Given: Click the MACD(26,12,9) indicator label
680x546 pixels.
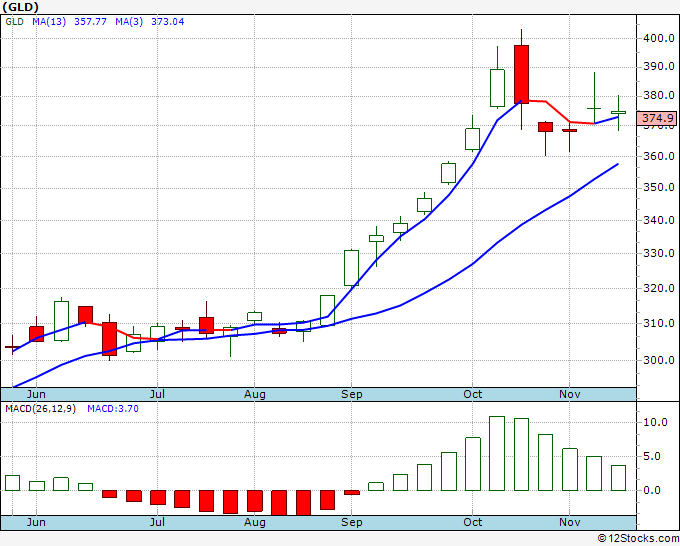Looking at the screenshot, I should [x=40, y=409].
